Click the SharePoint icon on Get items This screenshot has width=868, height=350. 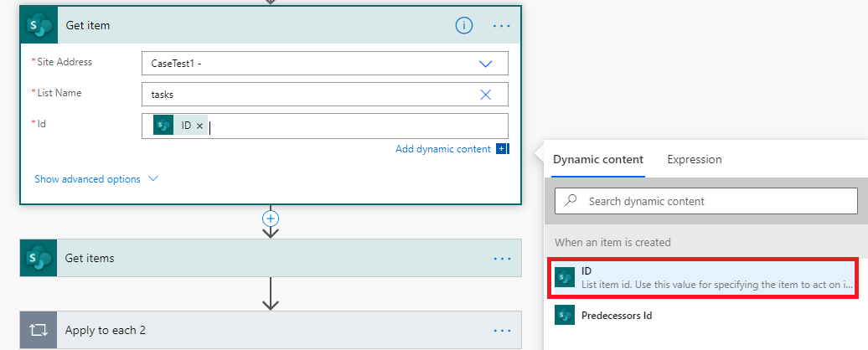click(x=39, y=258)
